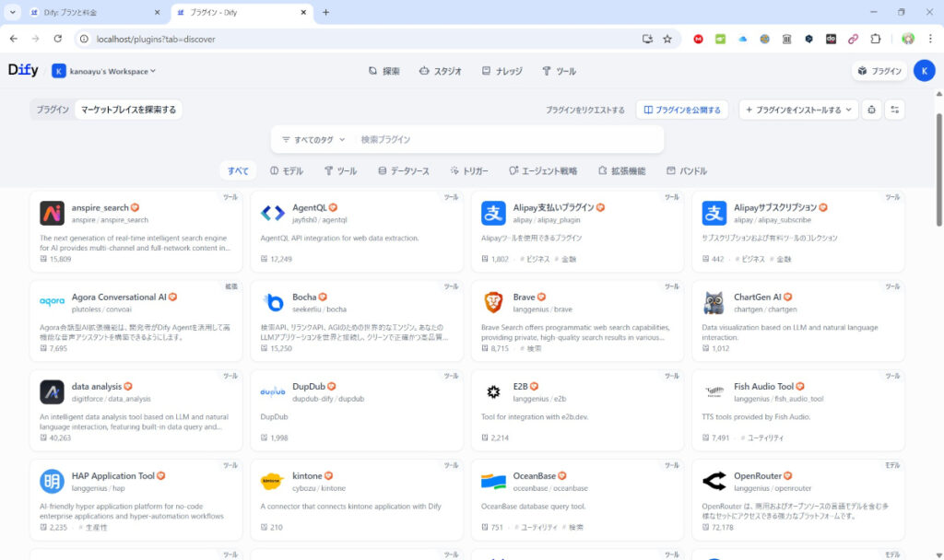Click the プラグインをリクエストする link
The width and height of the screenshot is (944, 560).
584,110
